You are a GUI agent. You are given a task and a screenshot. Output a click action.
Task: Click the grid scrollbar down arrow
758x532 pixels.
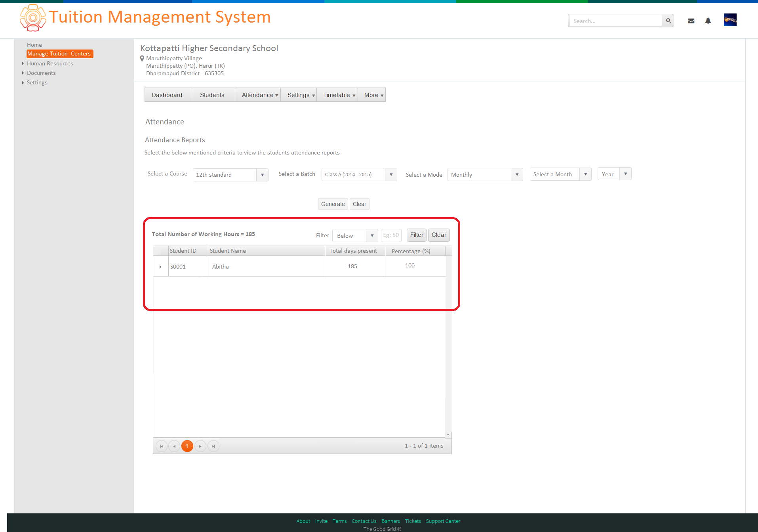(x=448, y=435)
